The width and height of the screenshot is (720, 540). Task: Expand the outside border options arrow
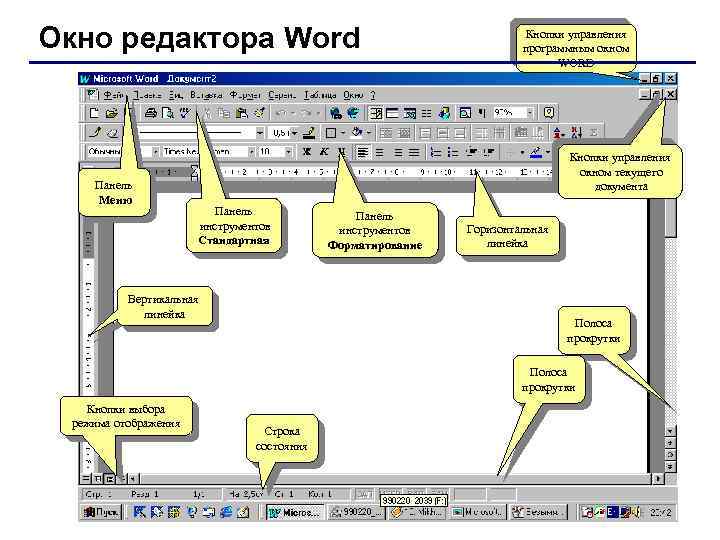[343, 133]
